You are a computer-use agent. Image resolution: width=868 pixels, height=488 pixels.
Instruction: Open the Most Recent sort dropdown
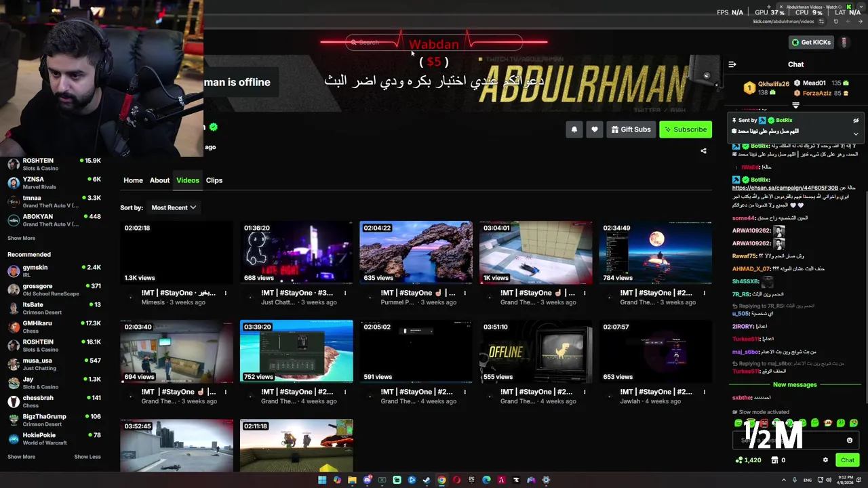pyautogui.click(x=174, y=207)
